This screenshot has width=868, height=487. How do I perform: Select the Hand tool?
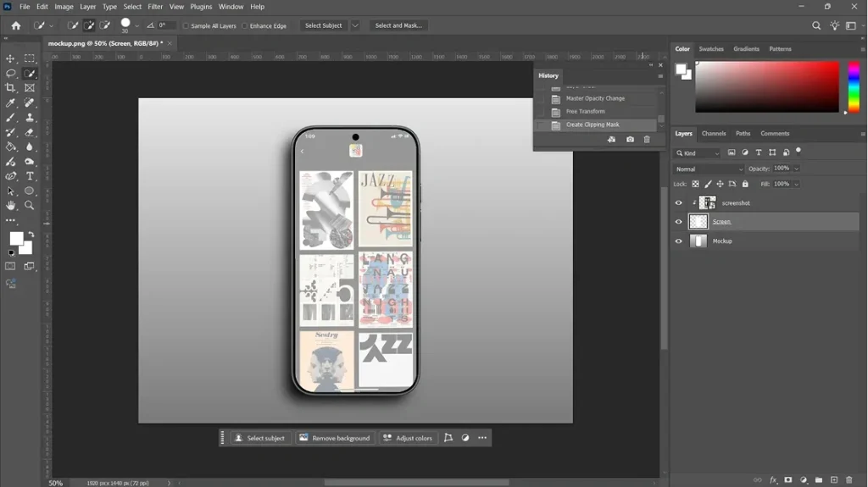click(10, 205)
